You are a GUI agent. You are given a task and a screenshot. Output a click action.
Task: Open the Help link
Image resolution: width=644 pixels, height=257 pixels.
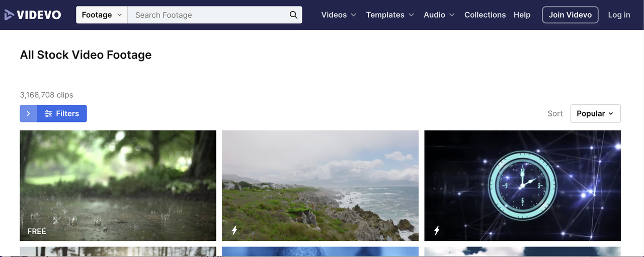coord(522,15)
